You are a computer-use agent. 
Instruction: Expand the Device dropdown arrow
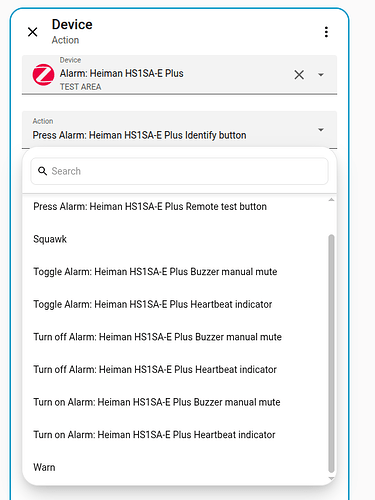(321, 75)
